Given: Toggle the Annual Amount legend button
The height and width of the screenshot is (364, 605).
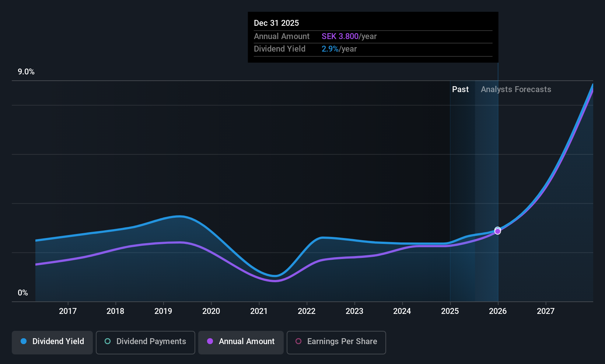Looking at the screenshot, I should [241, 342].
